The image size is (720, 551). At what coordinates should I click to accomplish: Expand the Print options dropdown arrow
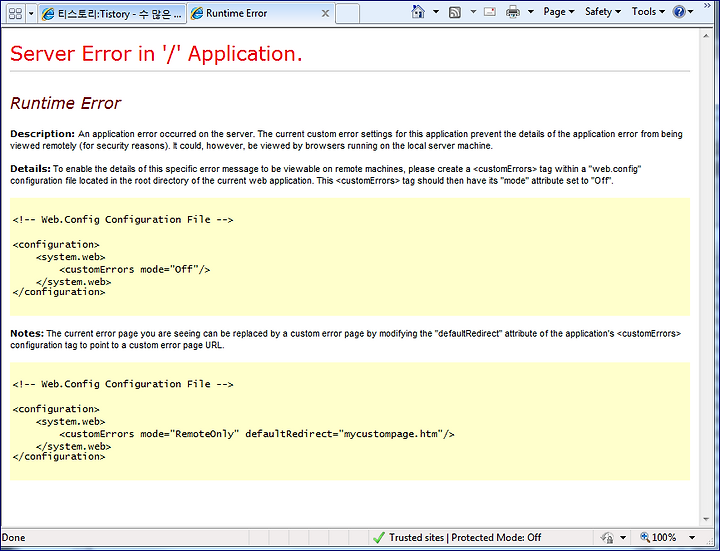(531, 12)
